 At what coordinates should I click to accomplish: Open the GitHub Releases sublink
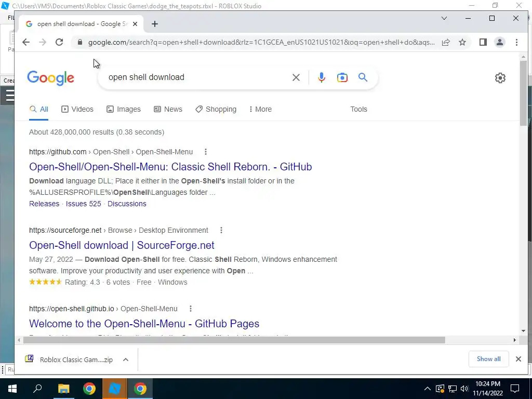coord(44,204)
